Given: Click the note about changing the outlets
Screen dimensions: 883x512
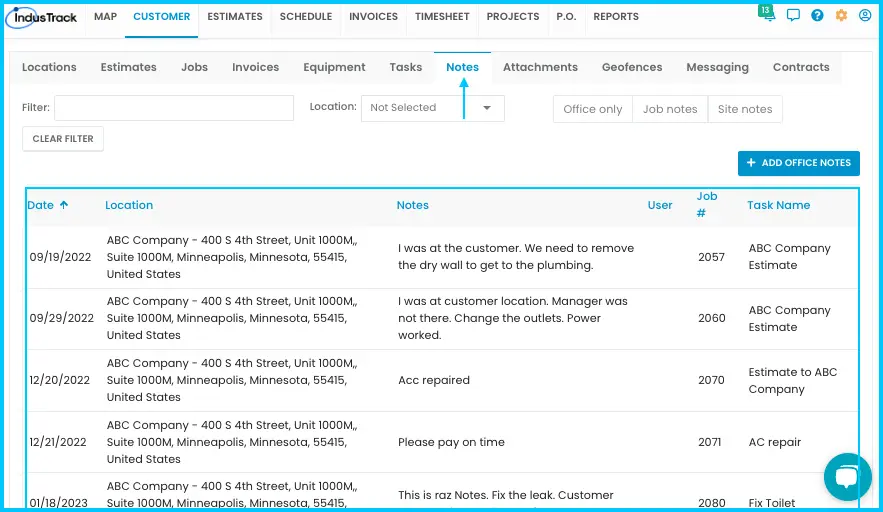Looking at the screenshot, I should click(512, 318).
